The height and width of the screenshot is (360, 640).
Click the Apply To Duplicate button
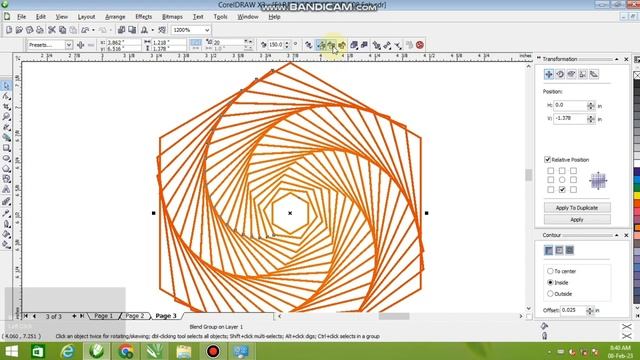point(577,208)
